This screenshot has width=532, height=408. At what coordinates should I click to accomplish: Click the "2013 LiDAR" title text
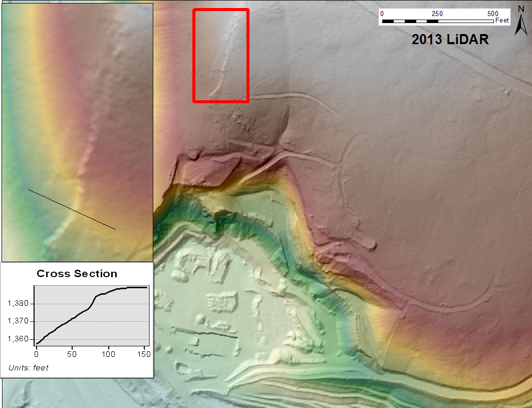[x=450, y=40]
